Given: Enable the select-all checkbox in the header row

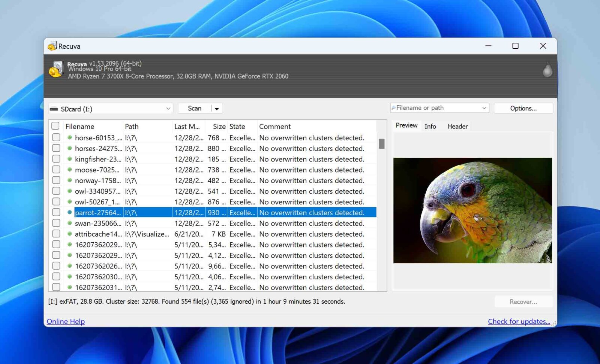Looking at the screenshot, I should tap(55, 126).
